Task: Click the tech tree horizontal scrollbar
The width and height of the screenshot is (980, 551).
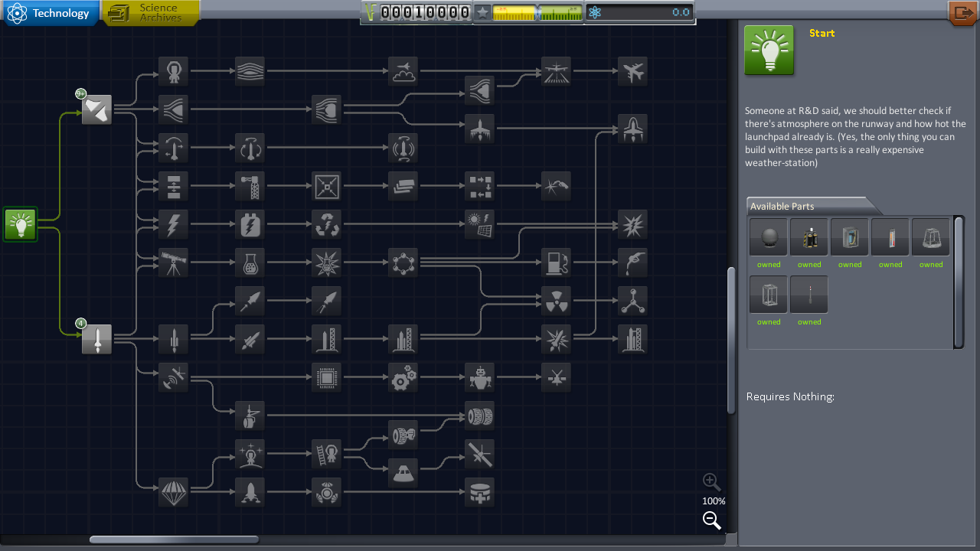Action: click(174, 540)
